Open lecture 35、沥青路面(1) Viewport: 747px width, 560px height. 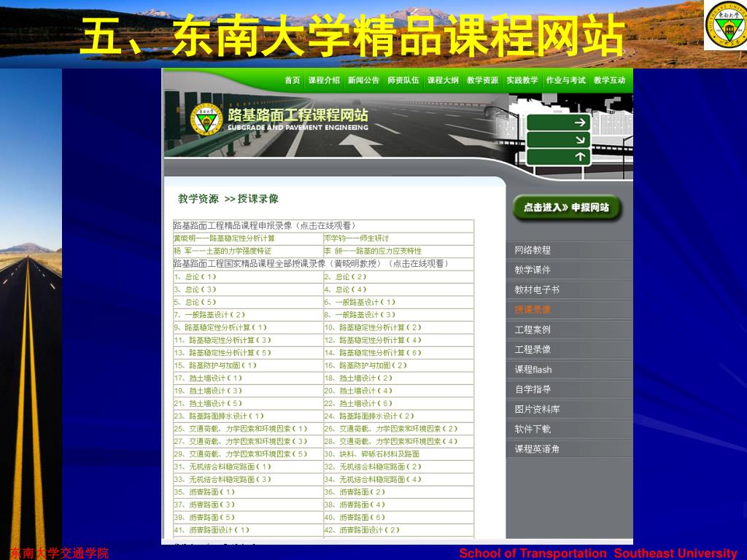204,492
